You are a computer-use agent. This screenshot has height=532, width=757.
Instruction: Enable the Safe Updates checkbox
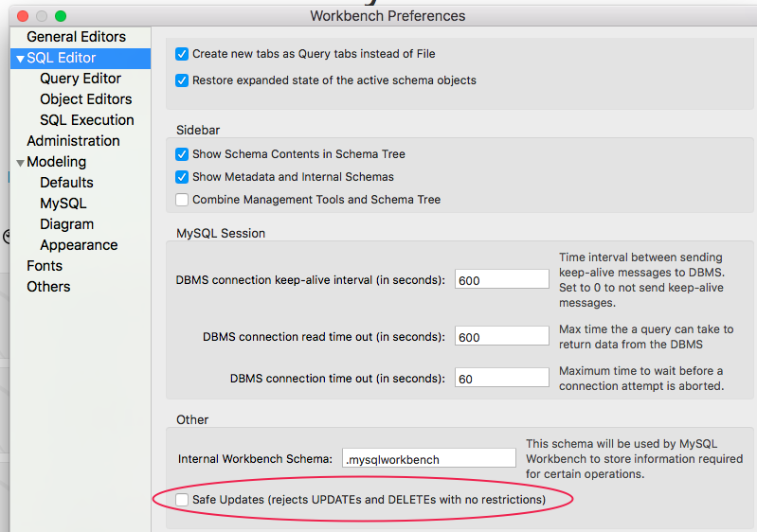182,500
